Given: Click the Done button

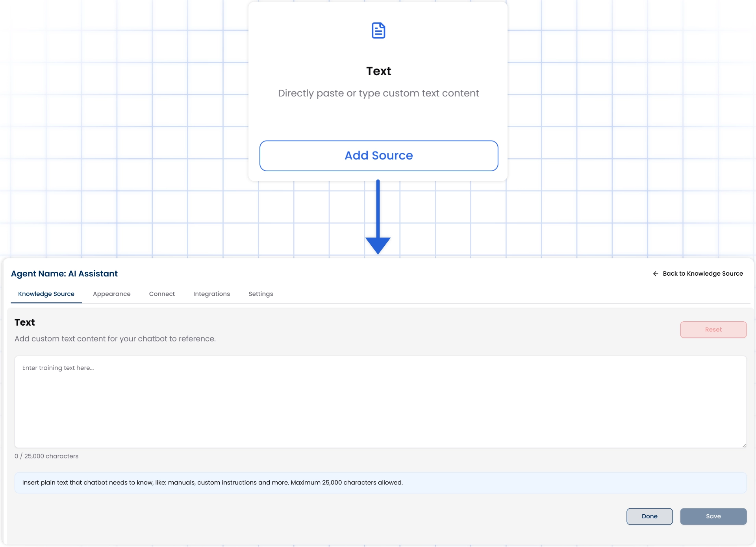Looking at the screenshot, I should coord(649,516).
